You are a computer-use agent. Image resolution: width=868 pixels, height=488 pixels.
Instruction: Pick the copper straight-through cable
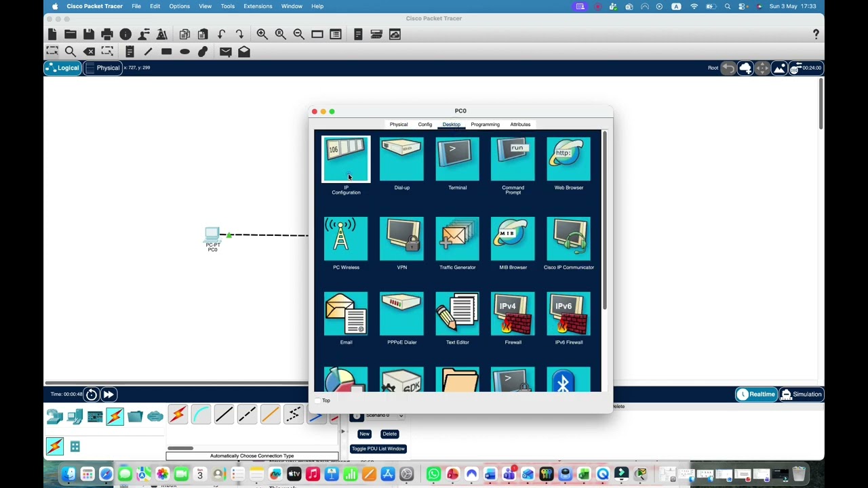coord(224,414)
